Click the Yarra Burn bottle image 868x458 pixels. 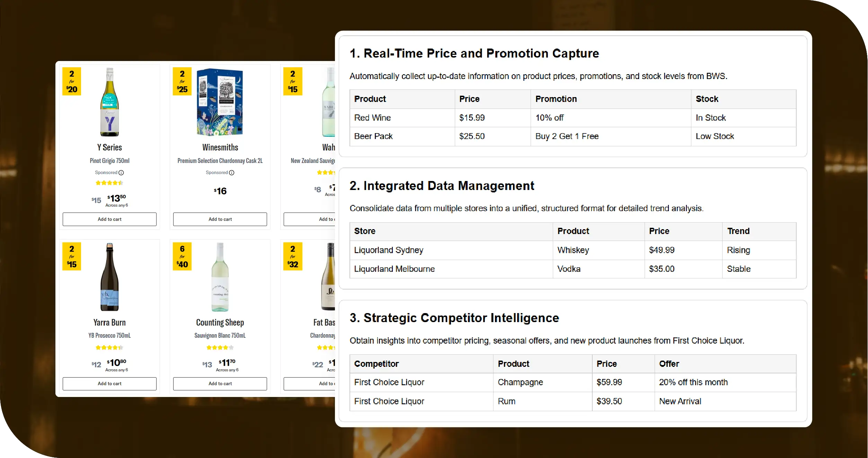[109, 277]
